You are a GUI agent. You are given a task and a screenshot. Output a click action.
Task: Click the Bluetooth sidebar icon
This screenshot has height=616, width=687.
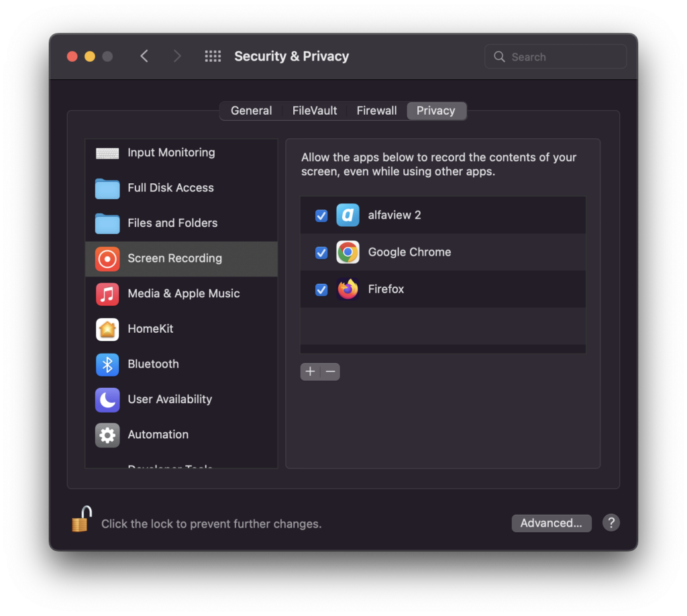coord(107,364)
